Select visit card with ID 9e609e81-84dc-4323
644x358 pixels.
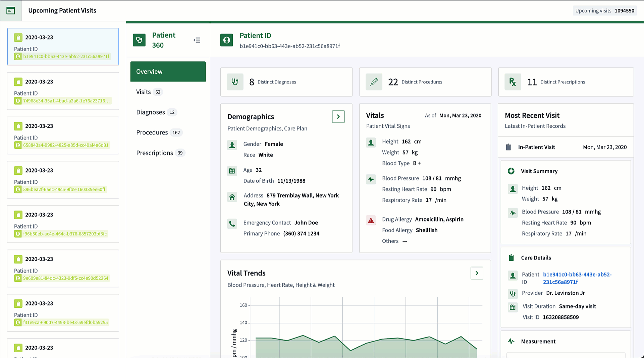point(63,268)
